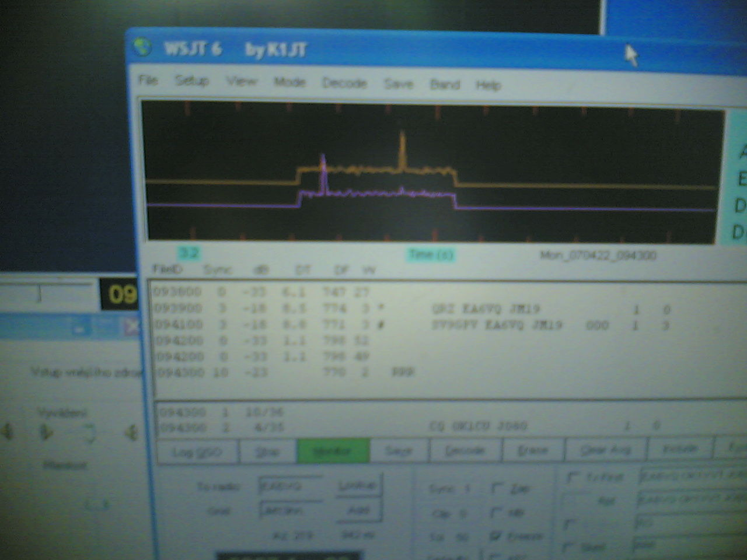747x560 pixels.
Task: Click the Clear Avg button
Action: pyautogui.click(x=606, y=449)
